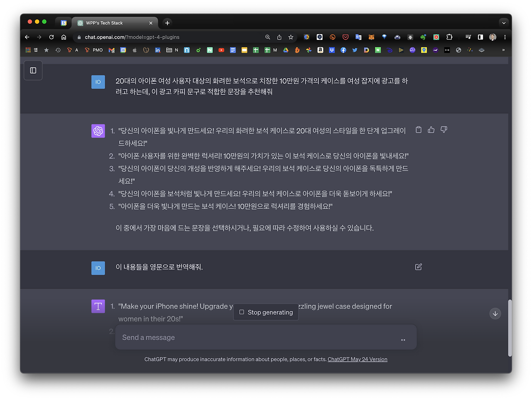Save the page to Pocket
532x400 pixels.
point(345,37)
